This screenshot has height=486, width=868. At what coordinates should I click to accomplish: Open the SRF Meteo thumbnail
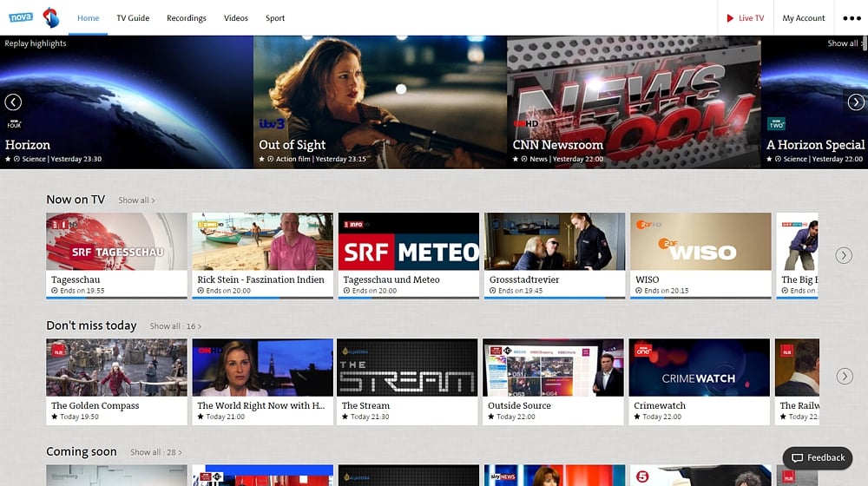(409, 241)
